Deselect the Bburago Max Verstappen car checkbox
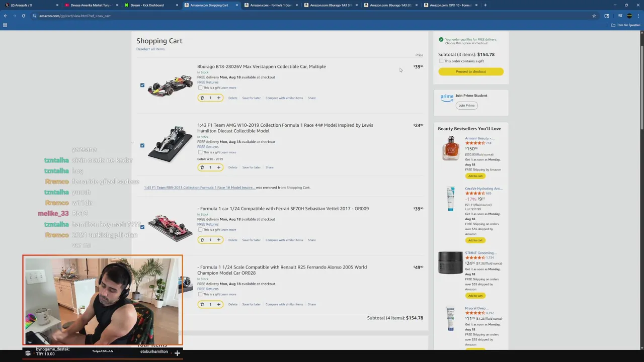Screen dimensions: 644x362 pyautogui.click(x=142, y=85)
